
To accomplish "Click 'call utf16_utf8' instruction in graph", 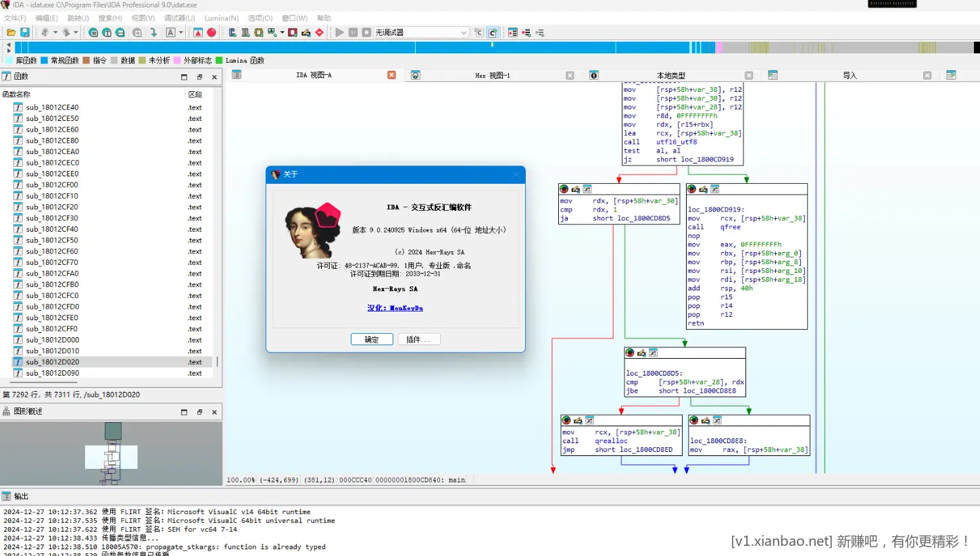I will (660, 142).
